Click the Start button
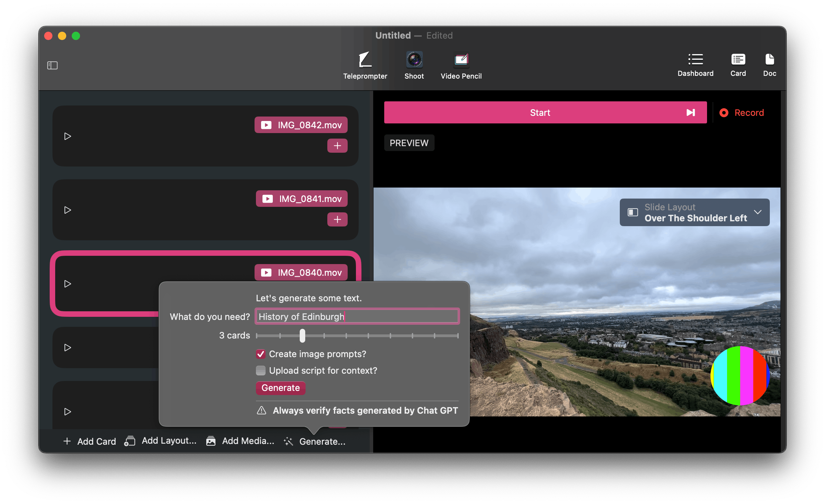Screen dimensions: 825x504 coord(545,112)
